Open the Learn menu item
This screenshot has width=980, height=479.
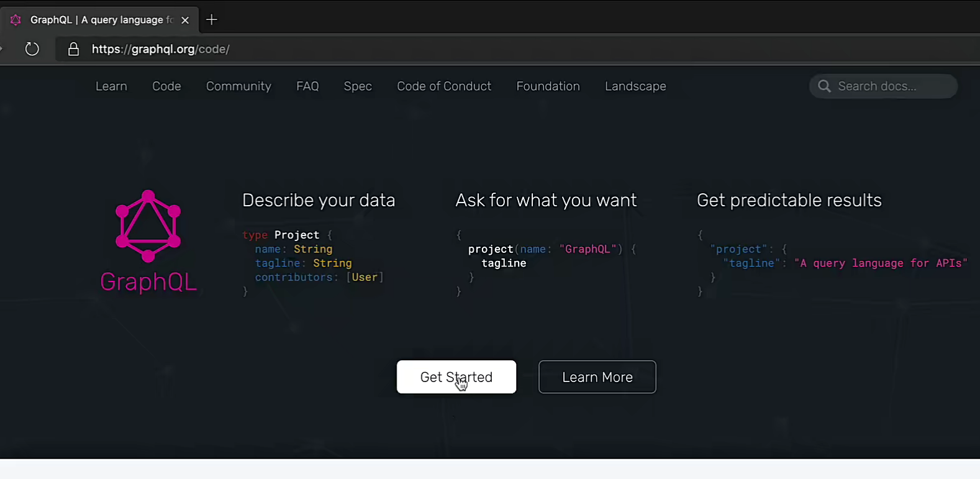click(111, 86)
